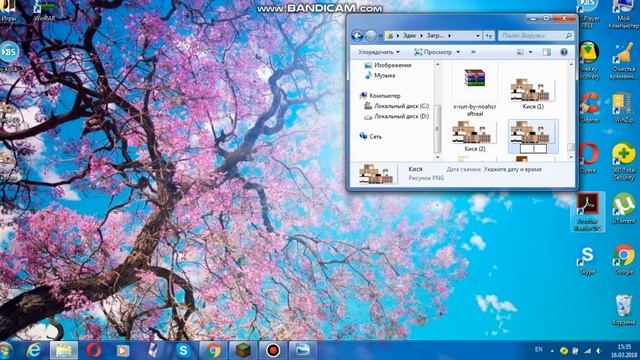Open the Bandicam recorder taskbar icon
The height and width of the screenshot is (360, 640).
pyautogui.click(x=273, y=350)
